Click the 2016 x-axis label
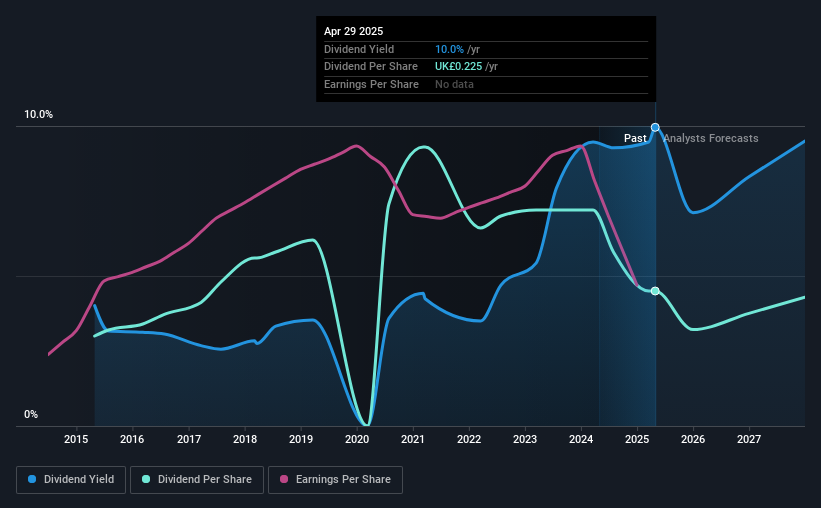 point(132,439)
